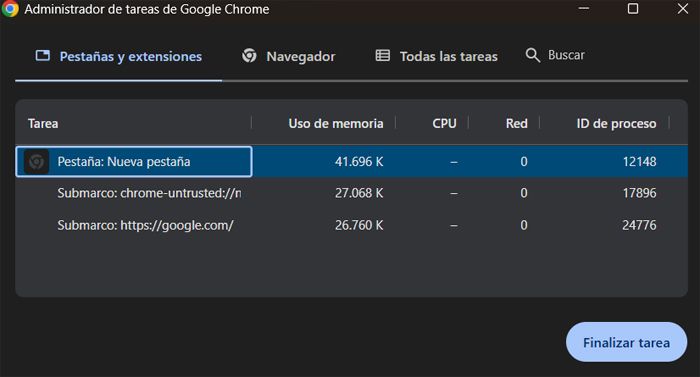Sort by the CPU column header

[x=444, y=123]
